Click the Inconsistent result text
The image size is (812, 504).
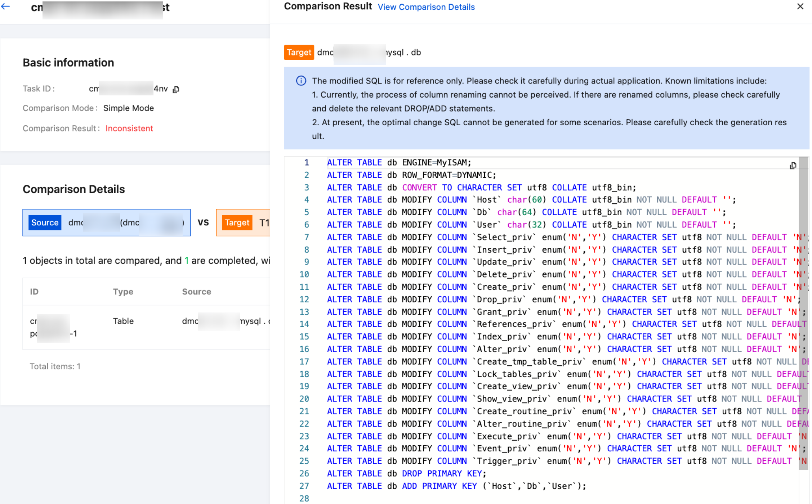[129, 128]
